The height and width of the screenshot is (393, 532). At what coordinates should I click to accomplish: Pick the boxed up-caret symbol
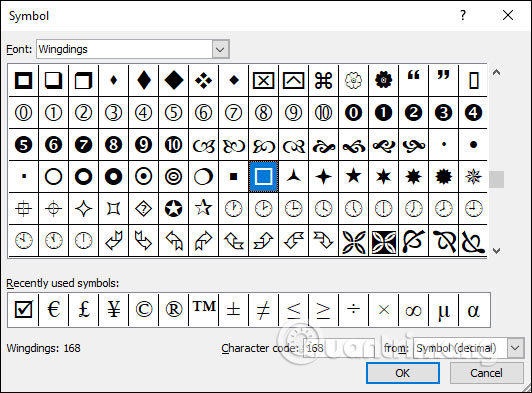click(293, 80)
